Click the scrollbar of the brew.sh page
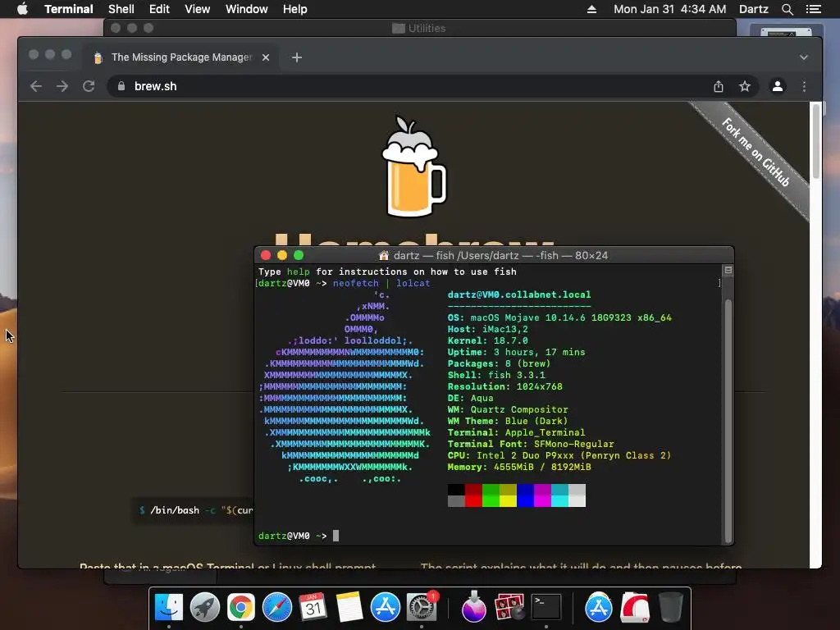Screen dimensions: 840x630 click(x=816, y=141)
